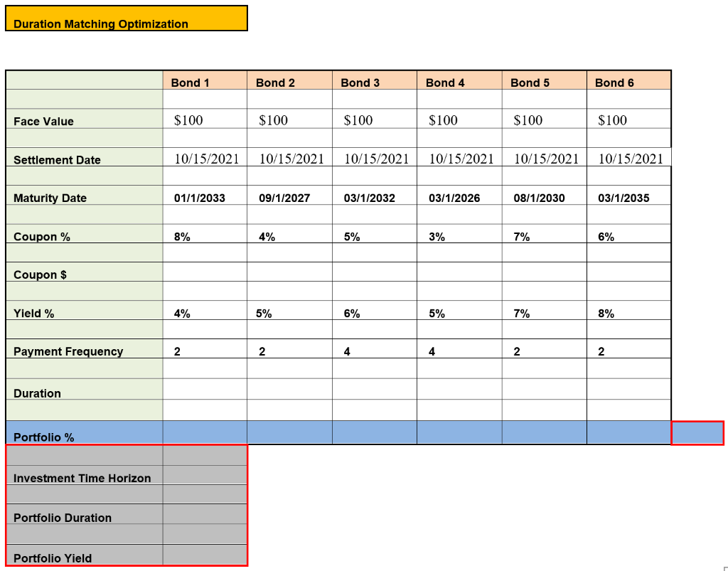
Task: Click Bond 1's maturity date 01/1/2033
Action: tap(206, 198)
